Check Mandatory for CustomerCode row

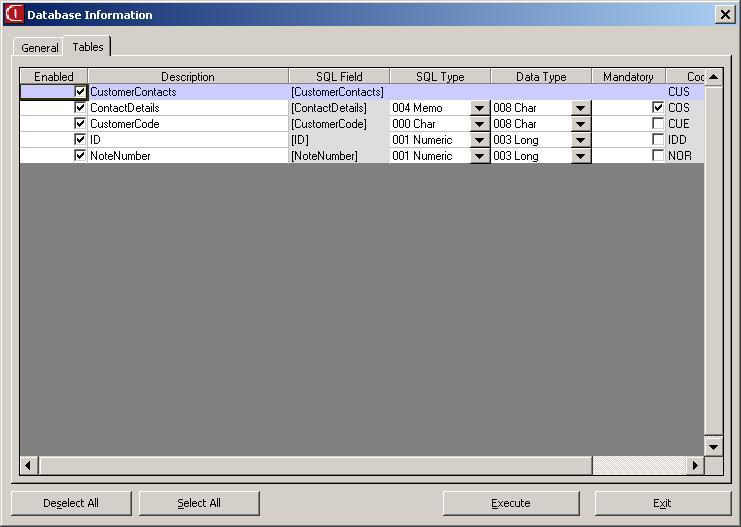click(658, 123)
